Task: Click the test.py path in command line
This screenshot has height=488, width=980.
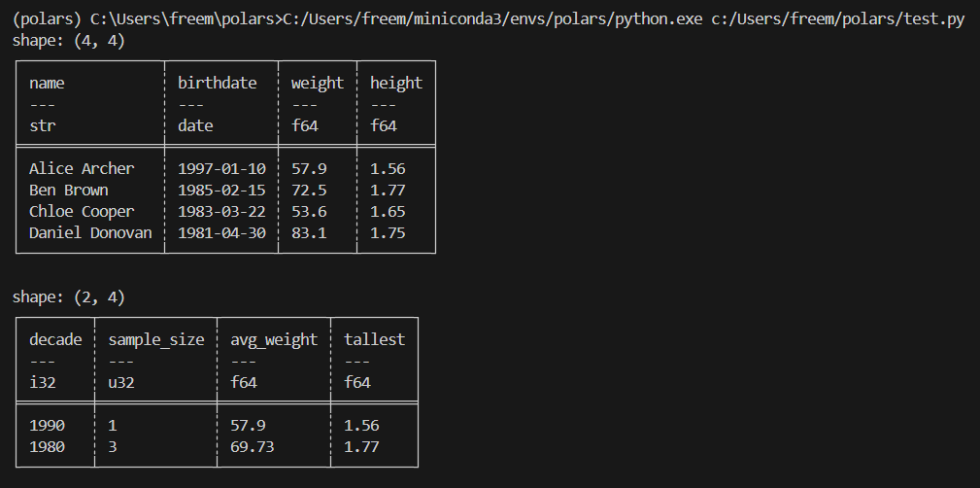Action: coord(838,19)
